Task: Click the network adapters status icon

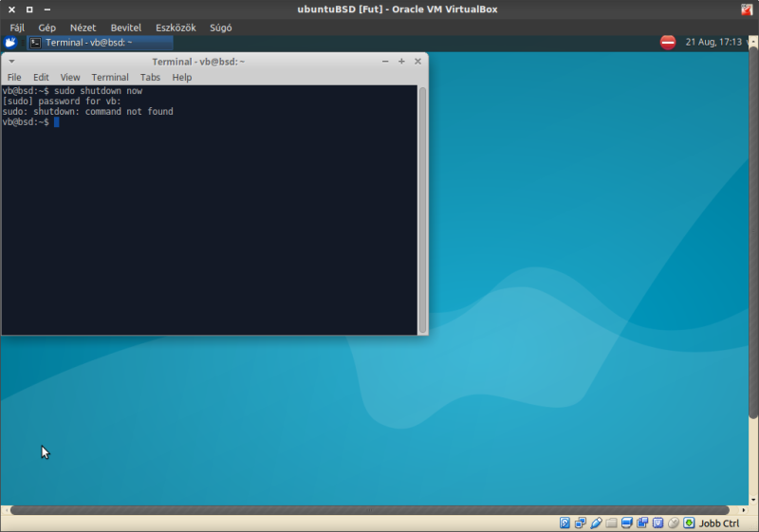Action: pos(581,523)
